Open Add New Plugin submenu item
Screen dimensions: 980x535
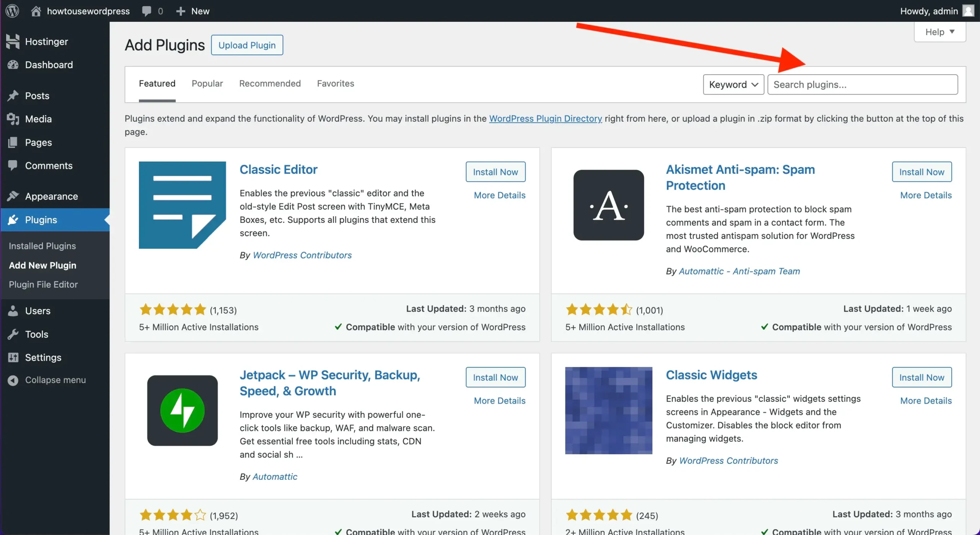point(42,265)
